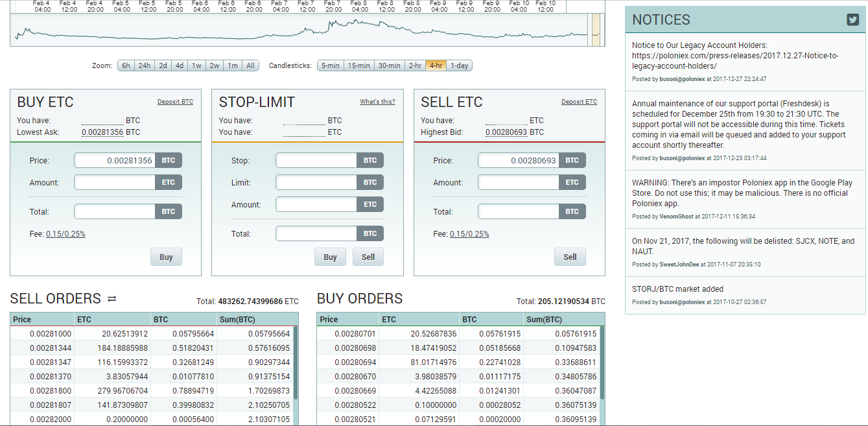Open What's this? stop-limit help
868x426 pixels.
tap(377, 102)
